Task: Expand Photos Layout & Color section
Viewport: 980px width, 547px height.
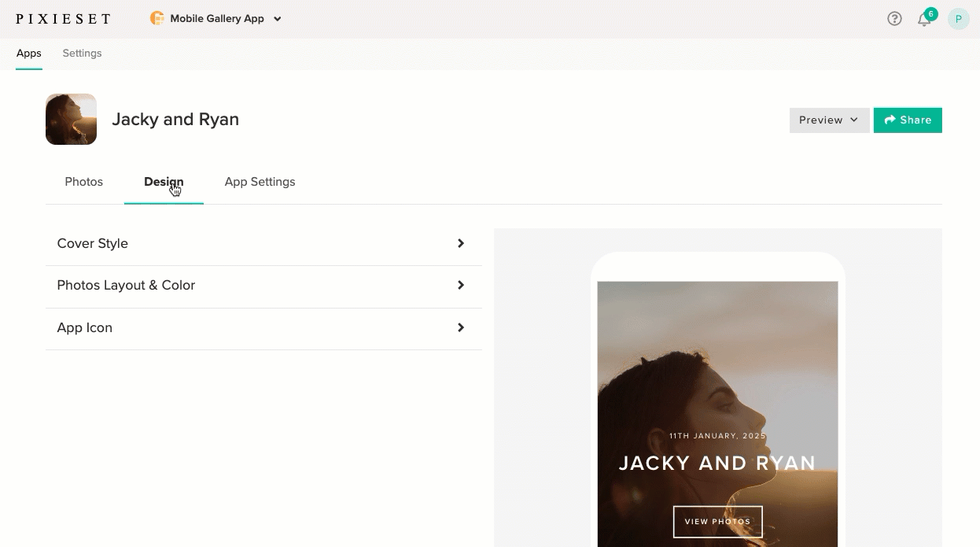Action: [263, 286]
